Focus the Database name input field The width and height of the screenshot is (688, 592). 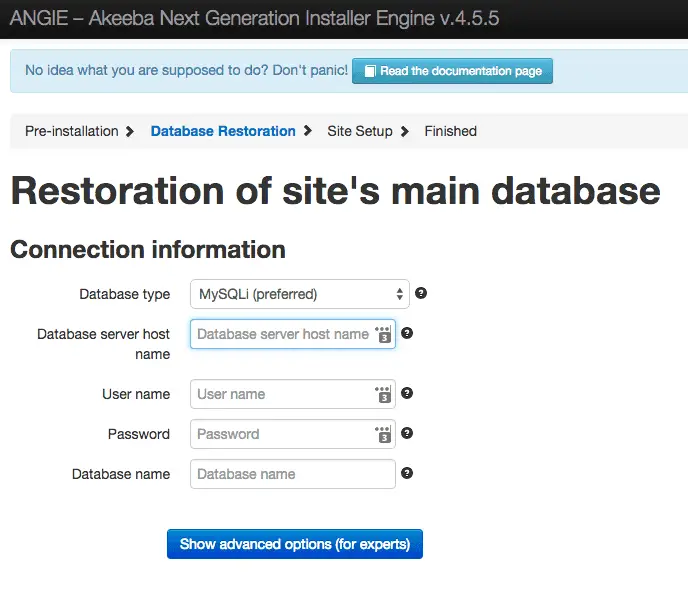point(293,474)
